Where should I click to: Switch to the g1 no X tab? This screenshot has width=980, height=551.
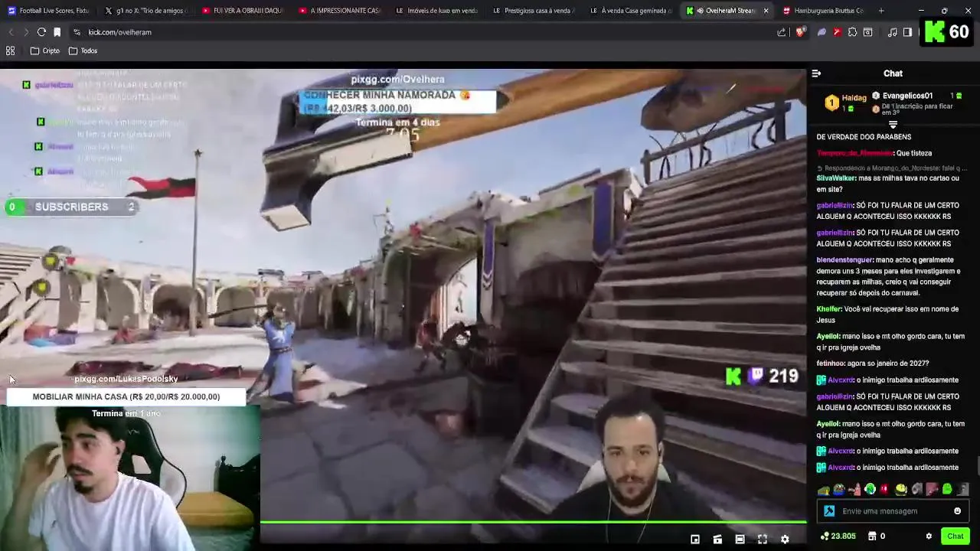(x=145, y=11)
